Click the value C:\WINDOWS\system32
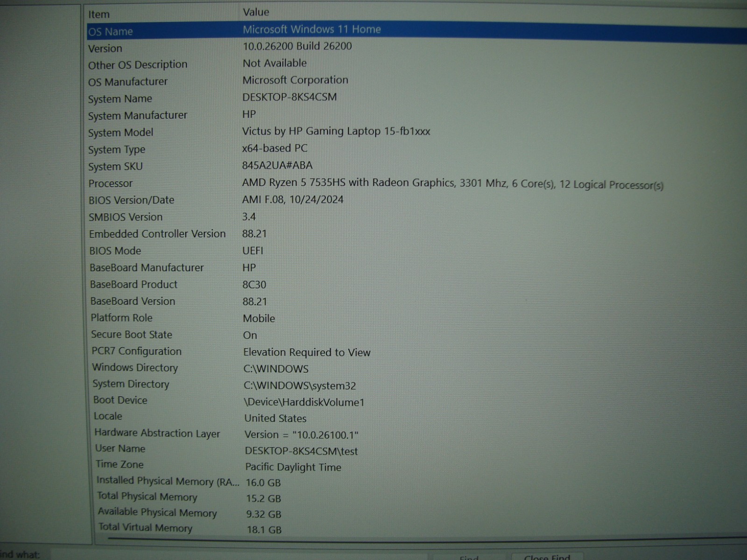This screenshot has width=747, height=560. (x=300, y=386)
